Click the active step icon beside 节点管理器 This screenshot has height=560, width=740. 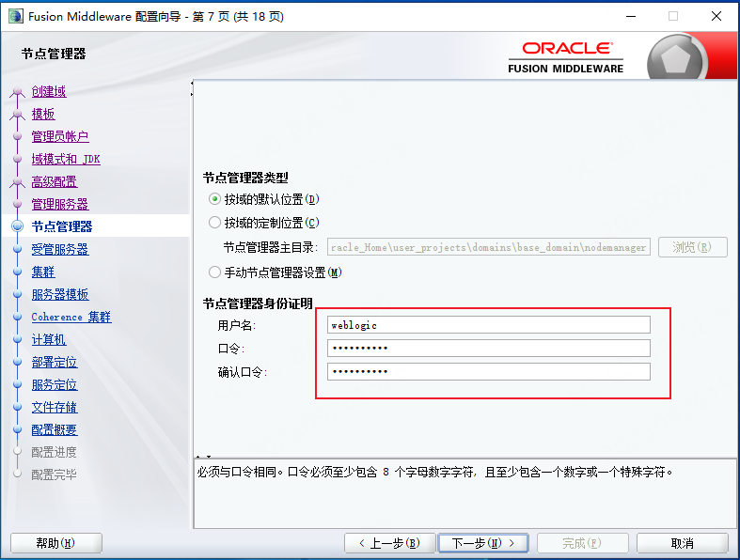[x=18, y=226]
